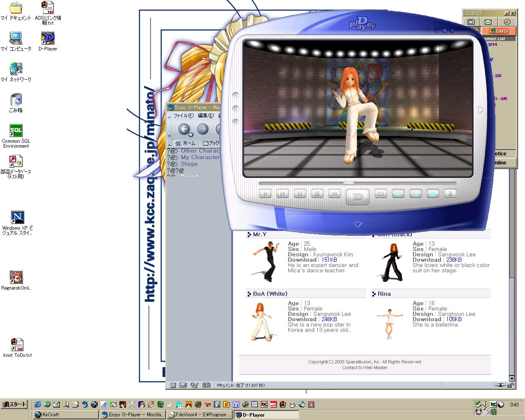Click the Rina ballerina thumbnail

tap(390, 324)
